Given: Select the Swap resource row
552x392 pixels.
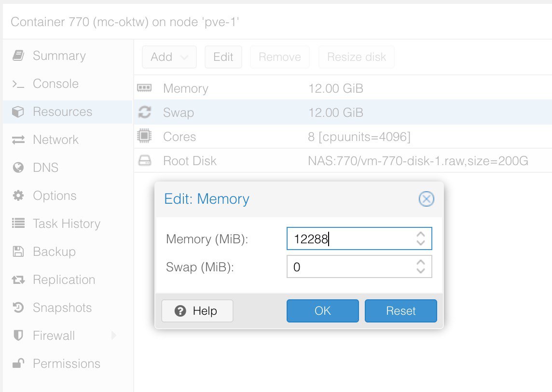Looking at the screenshot, I should 343,112.
